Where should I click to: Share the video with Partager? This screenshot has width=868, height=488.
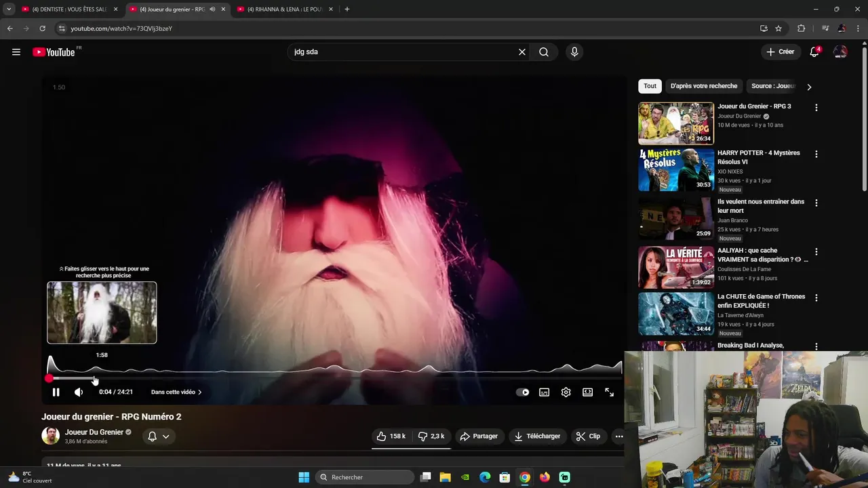tap(479, 436)
